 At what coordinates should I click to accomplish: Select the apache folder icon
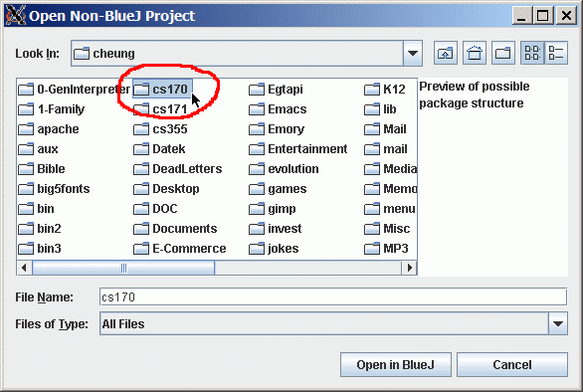26,129
